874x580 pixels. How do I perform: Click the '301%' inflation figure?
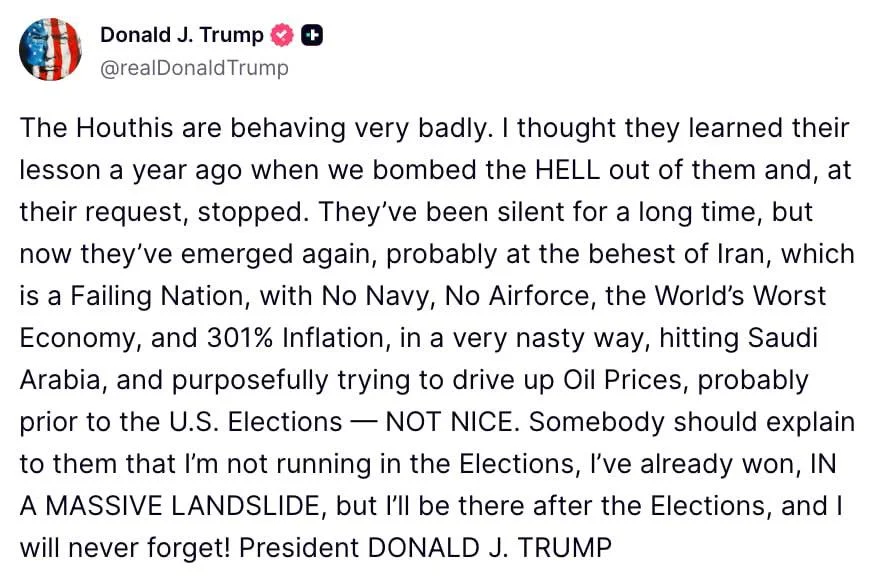(x=240, y=338)
